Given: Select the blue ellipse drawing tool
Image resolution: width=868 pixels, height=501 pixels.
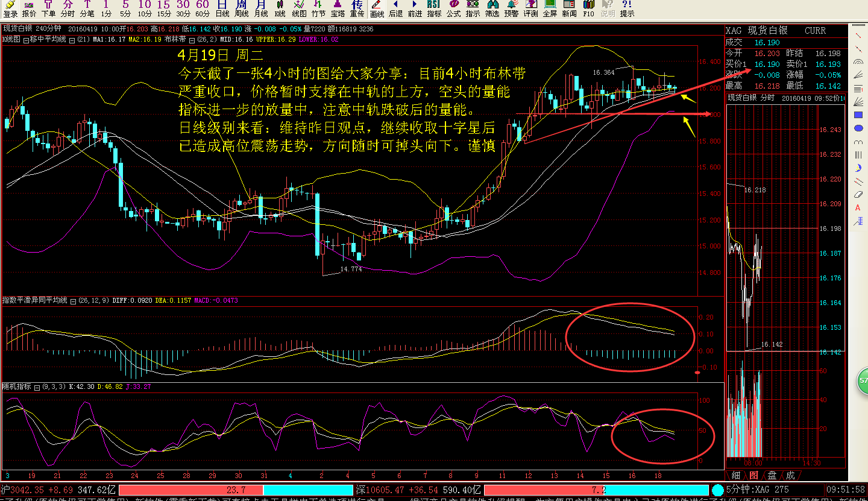Looking at the screenshot, I should point(858,128).
